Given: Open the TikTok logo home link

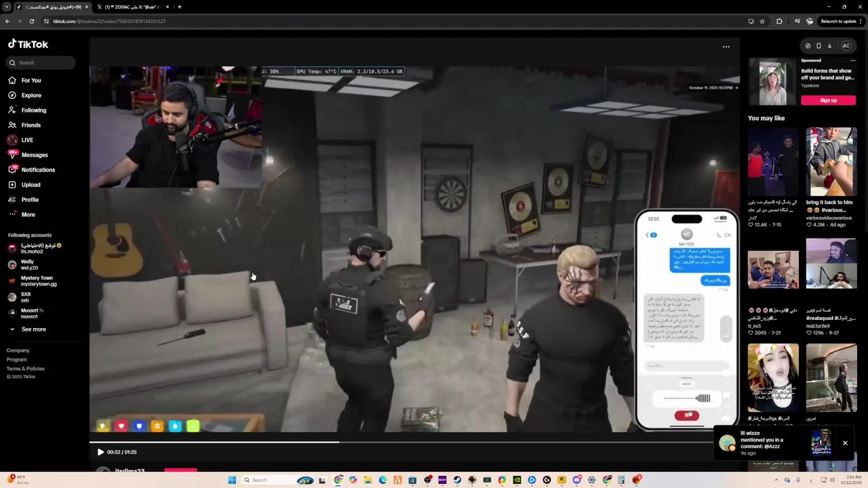Looking at the screenshot, I should 28,44.
